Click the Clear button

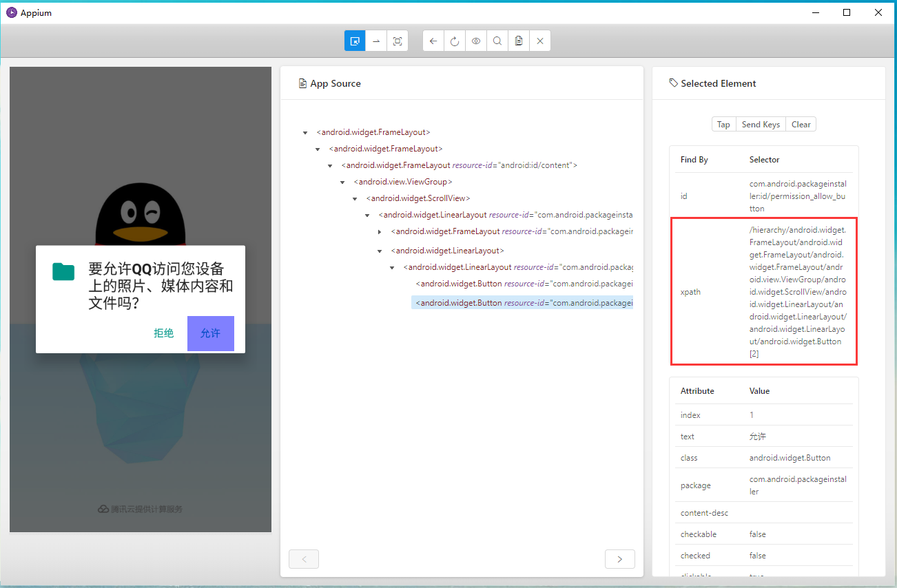coord(801,125)
